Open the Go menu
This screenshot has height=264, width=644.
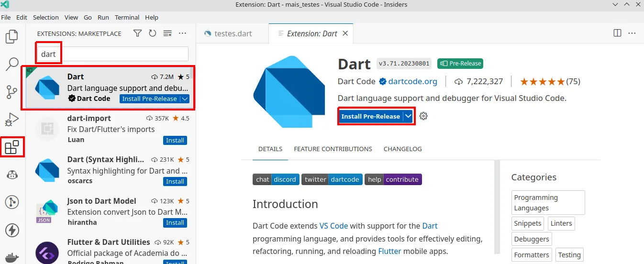pos(88,17)
